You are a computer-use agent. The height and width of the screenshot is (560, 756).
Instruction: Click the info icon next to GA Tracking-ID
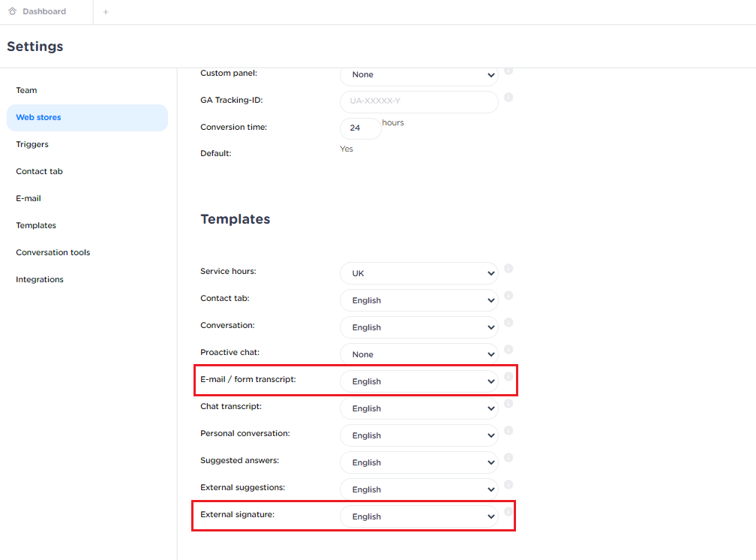point(508,98)
